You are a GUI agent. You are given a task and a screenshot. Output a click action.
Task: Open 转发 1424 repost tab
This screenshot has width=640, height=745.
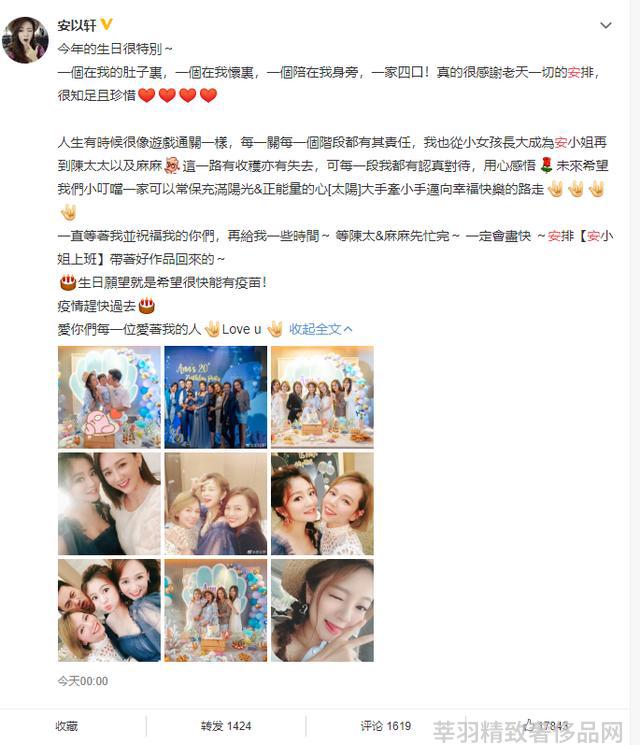226,726
